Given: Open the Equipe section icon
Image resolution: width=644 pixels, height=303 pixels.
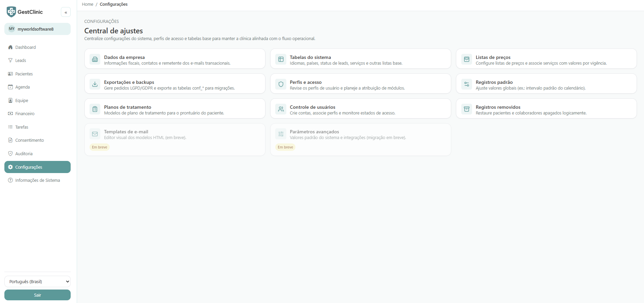Looking at the screenshot, I should click(x=11, y=100).
